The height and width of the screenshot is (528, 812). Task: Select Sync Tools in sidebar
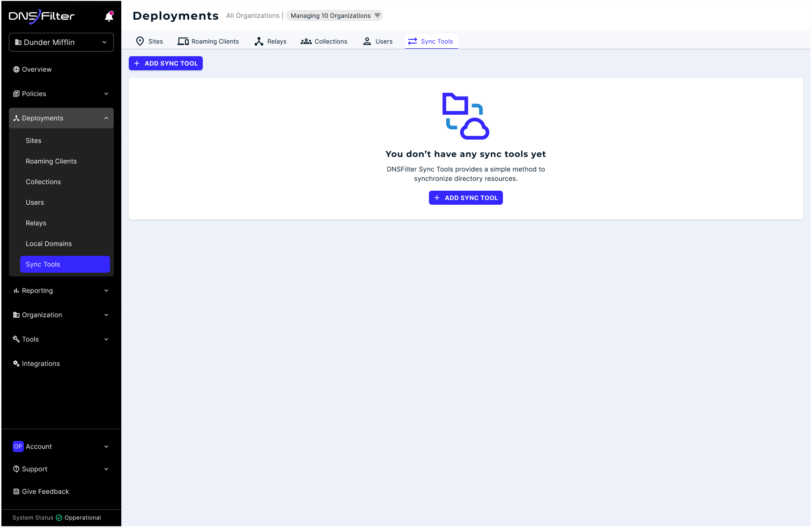point(65,264)
